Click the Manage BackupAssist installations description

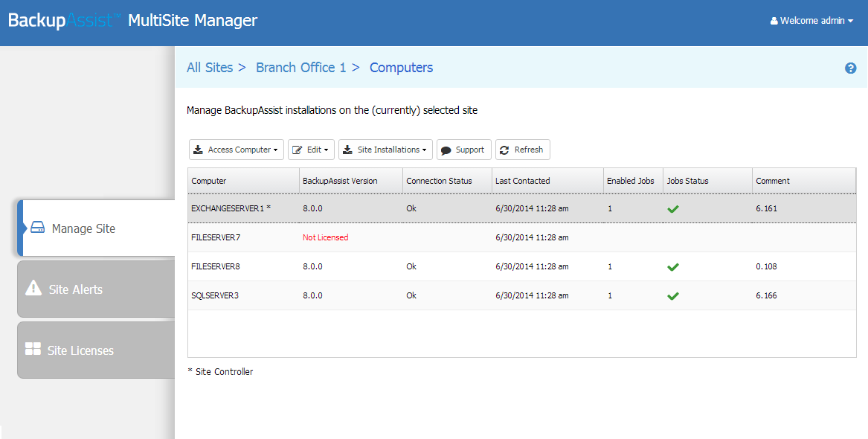point(332,111)
